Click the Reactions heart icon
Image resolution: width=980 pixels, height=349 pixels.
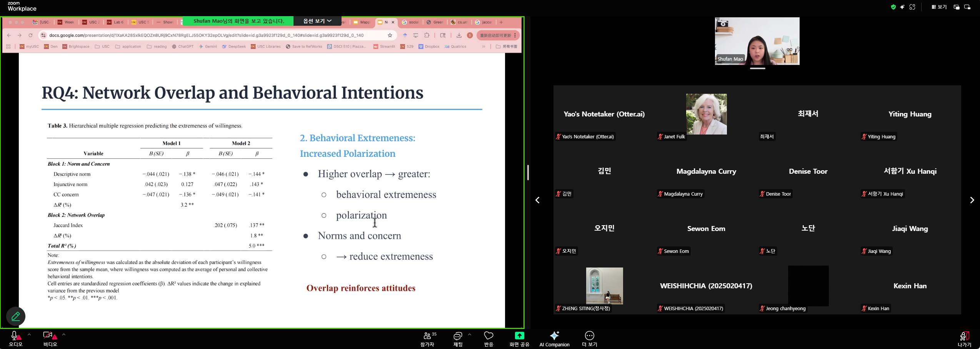click(488, 339)
